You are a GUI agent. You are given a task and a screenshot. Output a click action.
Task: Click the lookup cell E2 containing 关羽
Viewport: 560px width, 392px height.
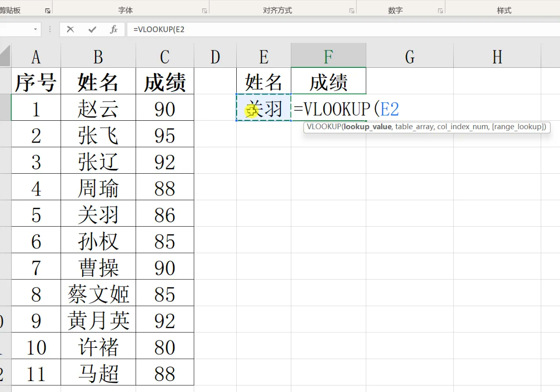click(264, 108)
